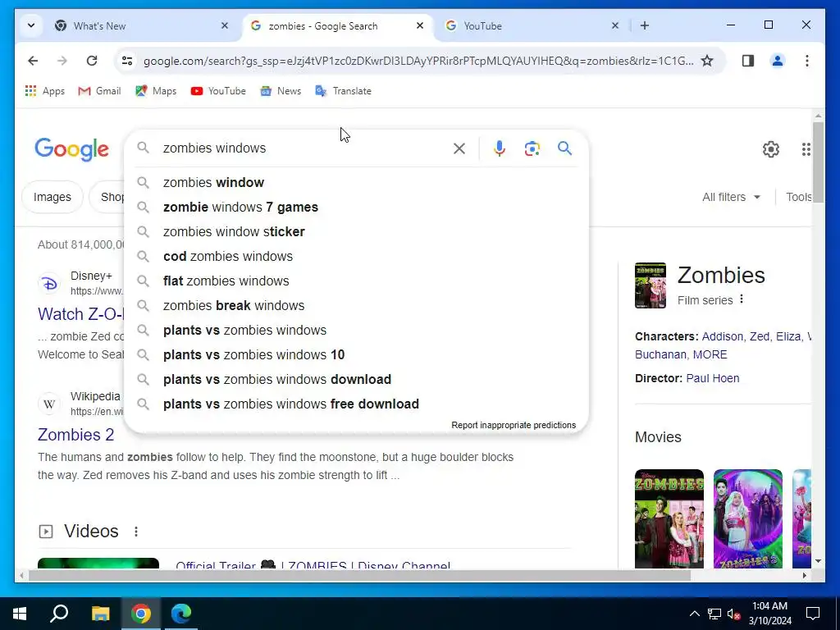Open the tab search dropdown arrow
The width and height of the screenshot is (840, 630).
coord(31,25)
